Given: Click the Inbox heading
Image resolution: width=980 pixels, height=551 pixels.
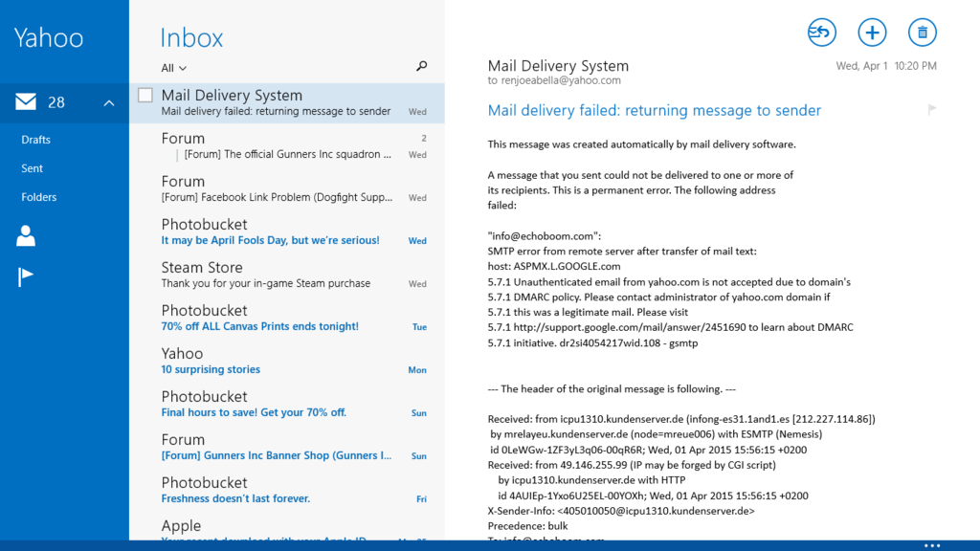Looking at the screenshot, I should coord(191,37).
